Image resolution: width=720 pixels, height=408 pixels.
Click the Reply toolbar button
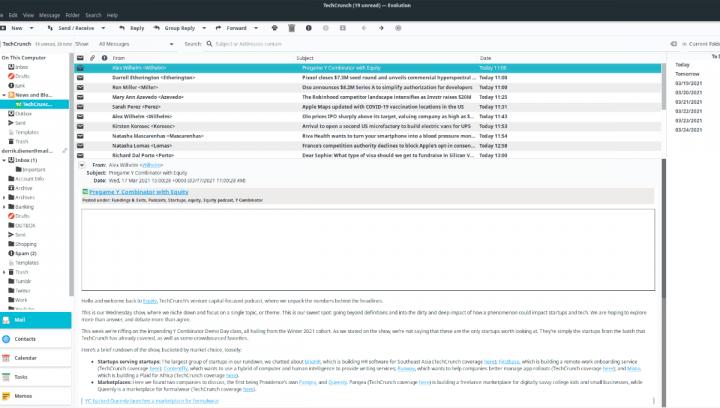(x=132, y=28)
